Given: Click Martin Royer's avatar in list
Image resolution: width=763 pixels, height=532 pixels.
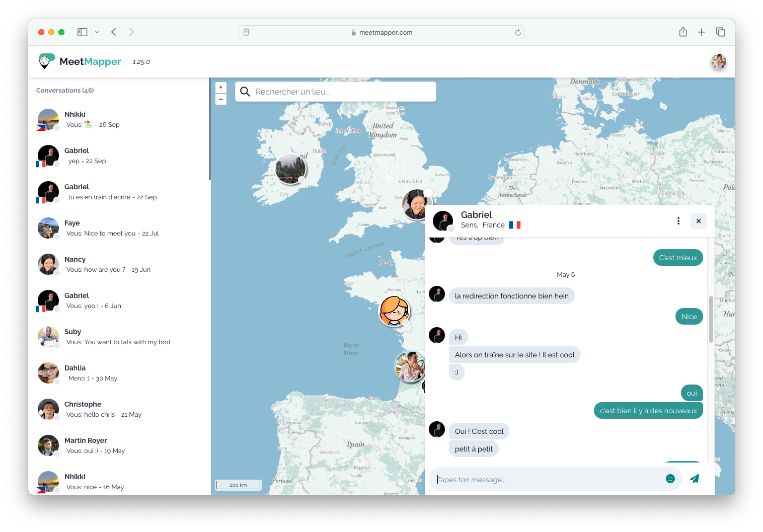Looking at the screenshot, I should pyautogui.click(x=48, y=445).
